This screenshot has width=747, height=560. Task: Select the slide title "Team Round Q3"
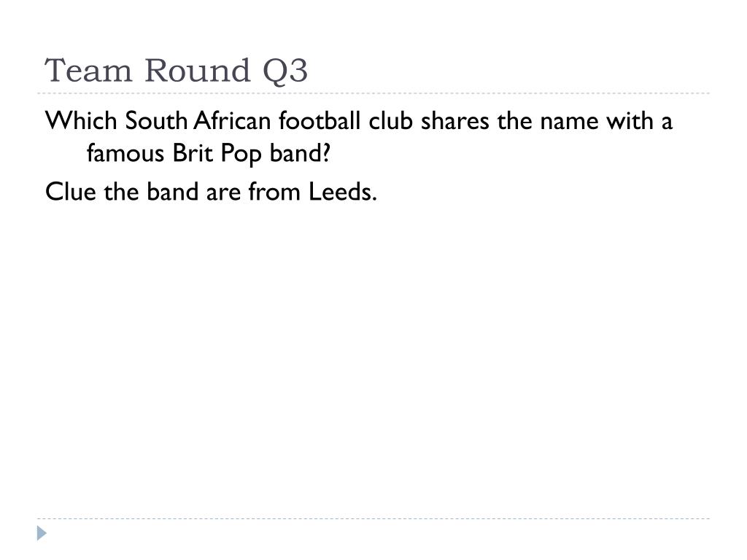pos(177,71)
